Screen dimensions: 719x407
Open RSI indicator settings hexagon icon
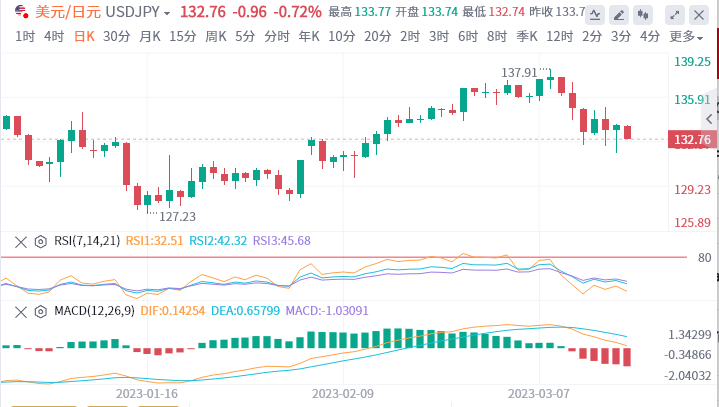(x=40, y=242)
